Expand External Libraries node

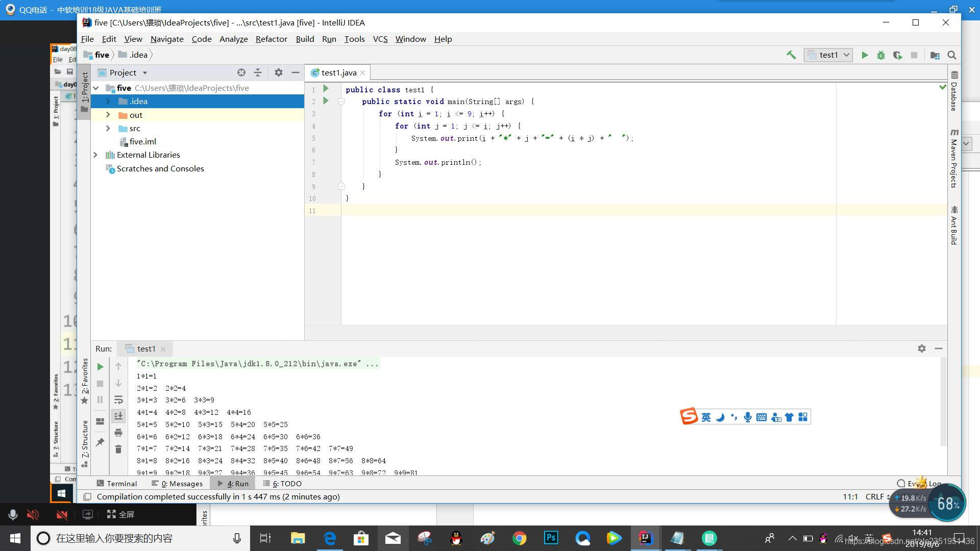coord(95,155)
